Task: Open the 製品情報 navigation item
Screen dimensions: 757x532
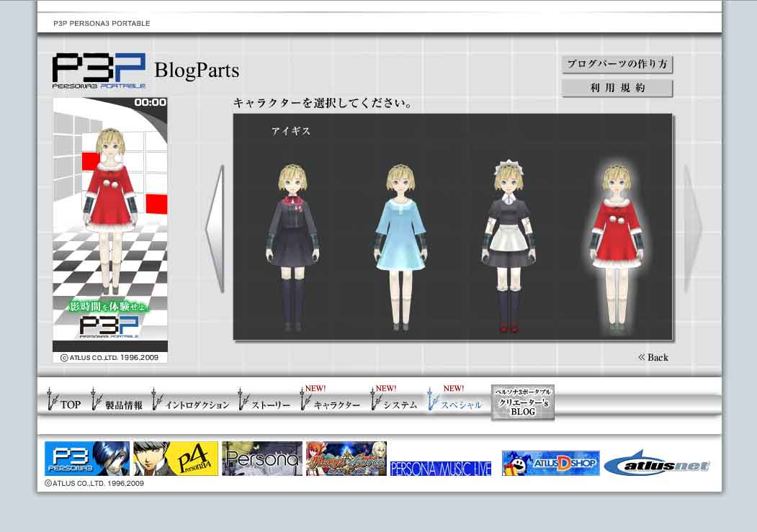Action: tap(117, 400)
